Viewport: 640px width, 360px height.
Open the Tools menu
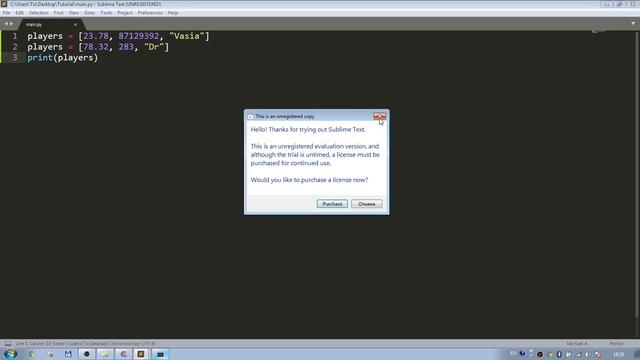(x=106, y=13)
